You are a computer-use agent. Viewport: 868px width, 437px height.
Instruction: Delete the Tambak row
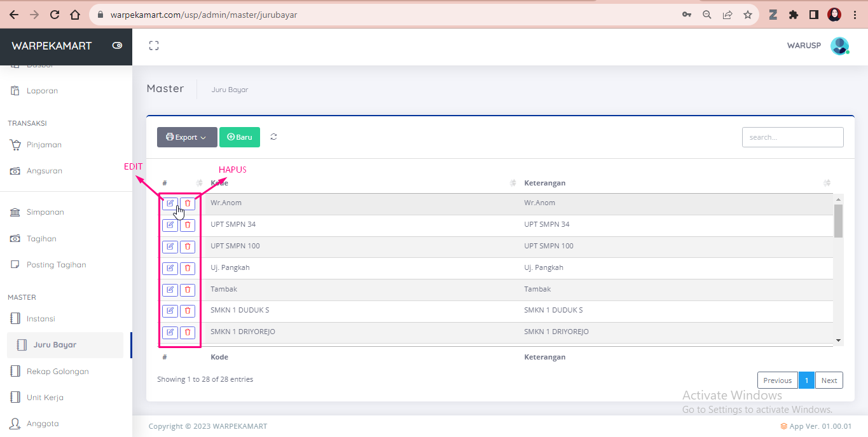(188, 290)
